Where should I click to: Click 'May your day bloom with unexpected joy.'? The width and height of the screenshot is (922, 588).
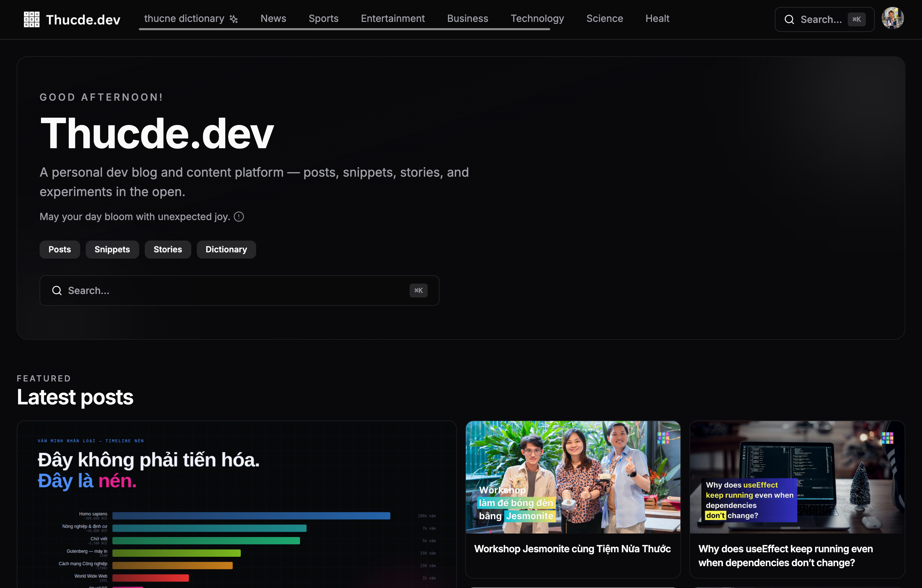[135, 217]
